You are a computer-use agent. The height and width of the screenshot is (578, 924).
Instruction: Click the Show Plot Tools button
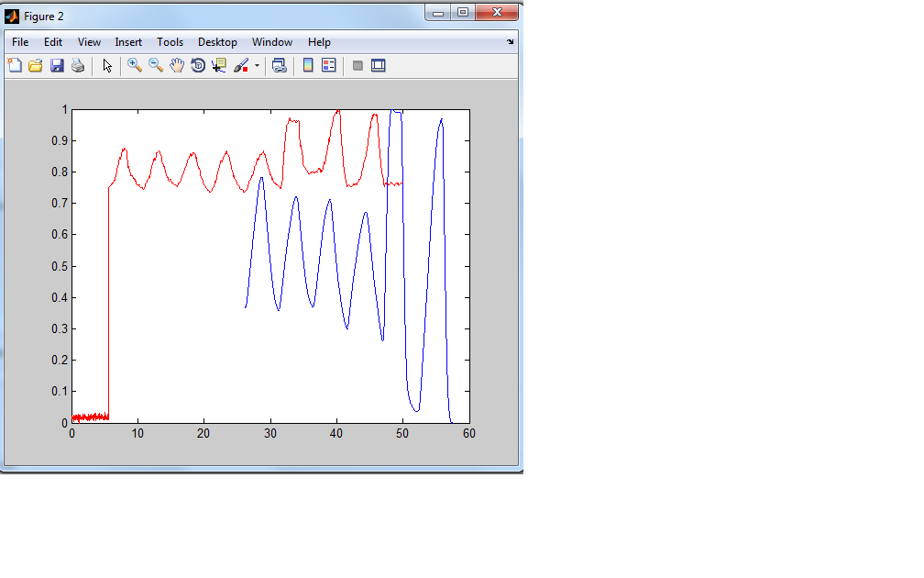(379, 65)
